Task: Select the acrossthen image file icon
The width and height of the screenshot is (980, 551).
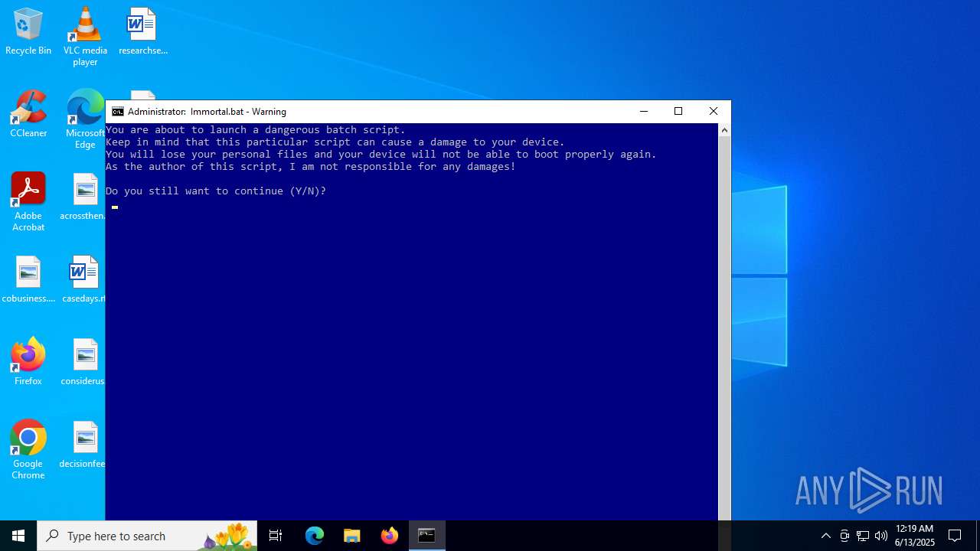Action: pos(83,197)
